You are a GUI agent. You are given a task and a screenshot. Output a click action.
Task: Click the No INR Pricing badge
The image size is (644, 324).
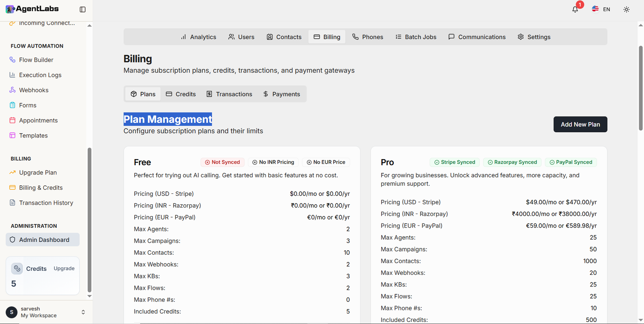[x=273, y=162]
